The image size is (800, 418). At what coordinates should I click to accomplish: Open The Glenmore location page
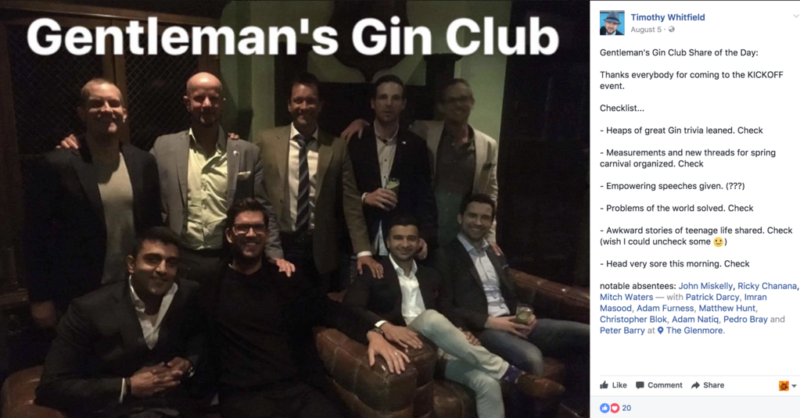click(x=694, y=331)
